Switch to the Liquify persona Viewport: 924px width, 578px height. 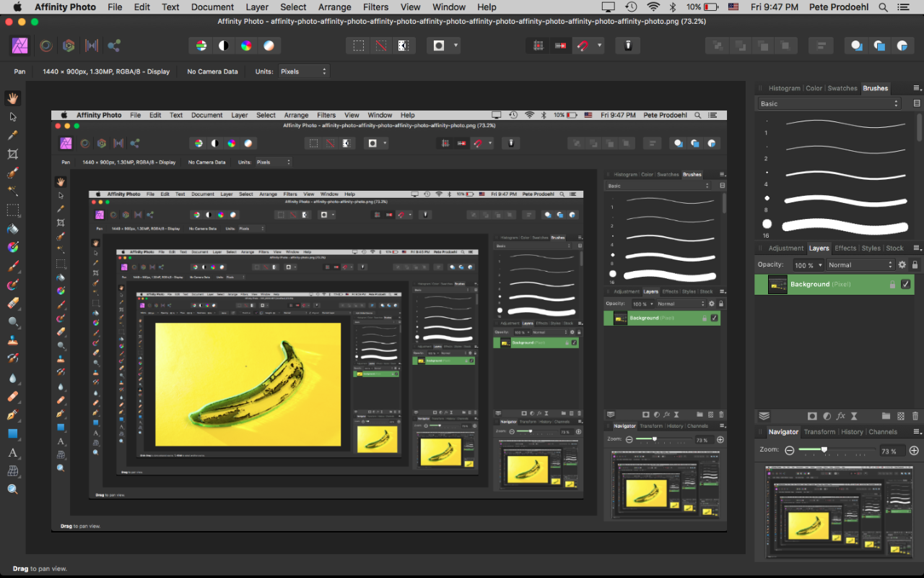[x=45, y=46]
